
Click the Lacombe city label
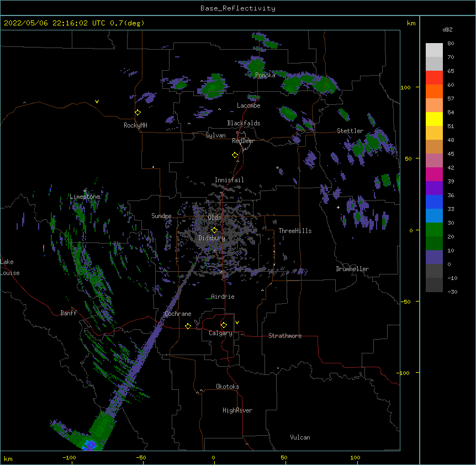tap(248, 105)
